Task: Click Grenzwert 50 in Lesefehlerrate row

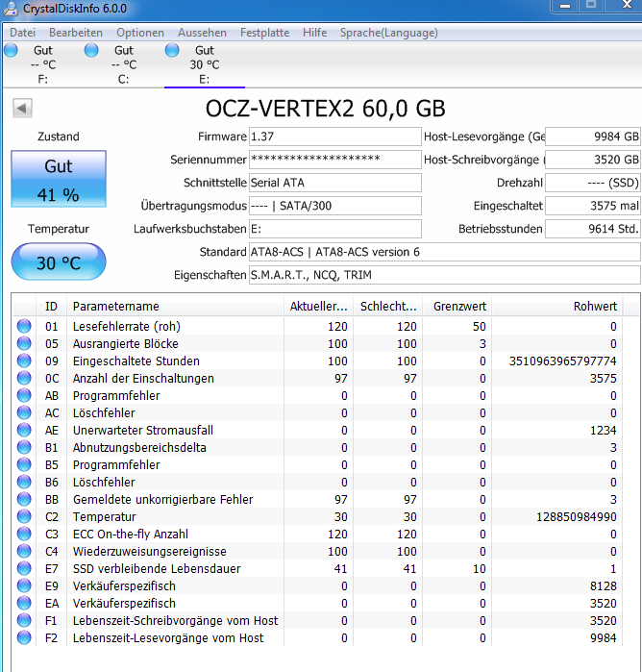Action: click(x=480, y=327)
